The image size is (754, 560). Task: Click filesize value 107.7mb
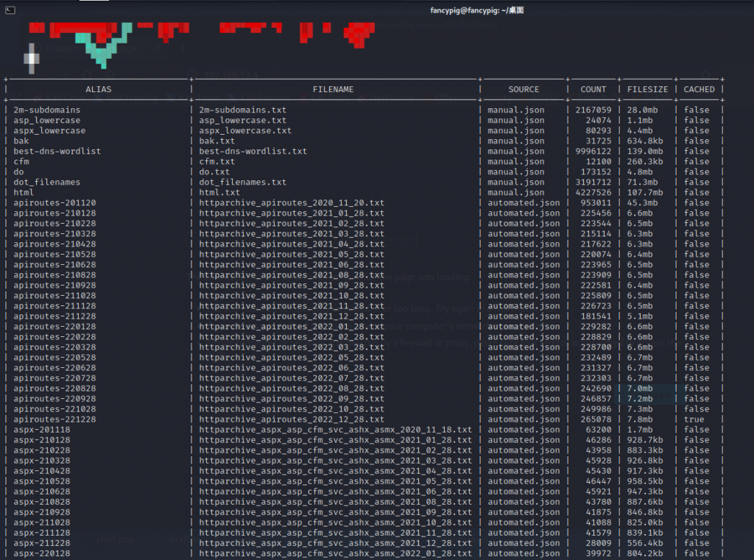pyautogui.click(x=645, y=193)
